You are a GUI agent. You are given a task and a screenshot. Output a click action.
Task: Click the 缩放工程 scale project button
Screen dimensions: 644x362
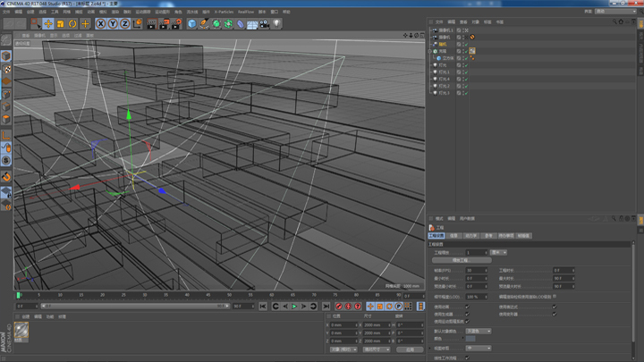point(462,261)
